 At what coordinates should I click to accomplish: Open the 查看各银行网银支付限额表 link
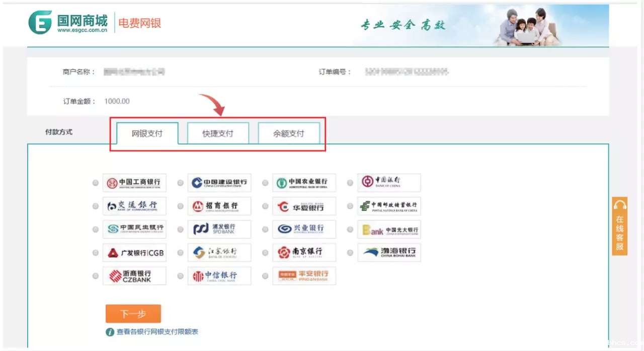click(x=157, y=332)
